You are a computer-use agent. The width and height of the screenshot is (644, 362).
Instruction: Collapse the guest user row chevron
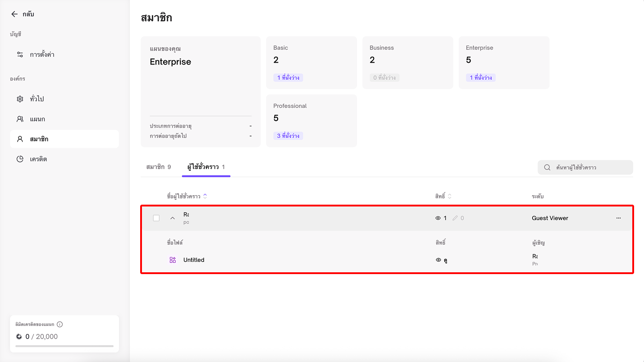pos(172,218)
